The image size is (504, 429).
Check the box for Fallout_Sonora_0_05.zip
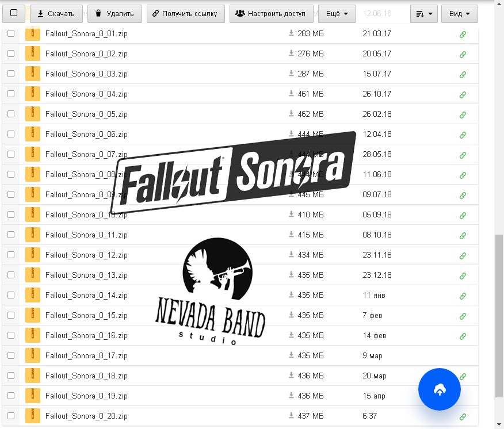(11, 114)
